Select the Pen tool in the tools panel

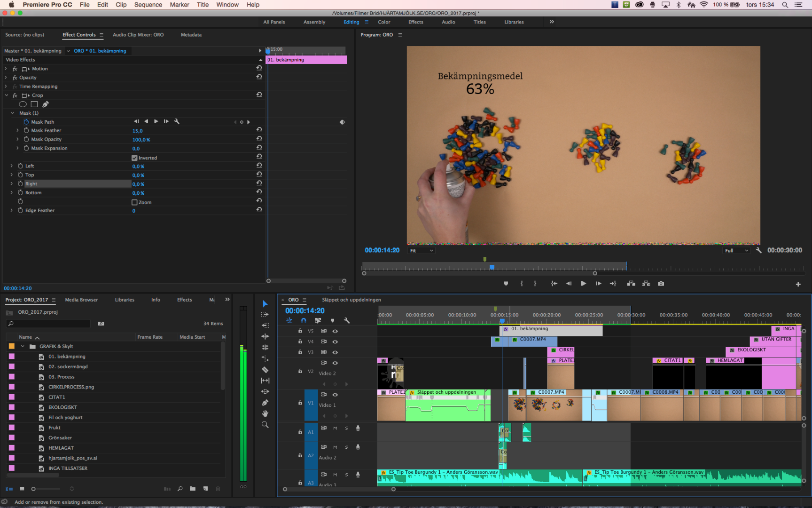[x=265, y=403]
